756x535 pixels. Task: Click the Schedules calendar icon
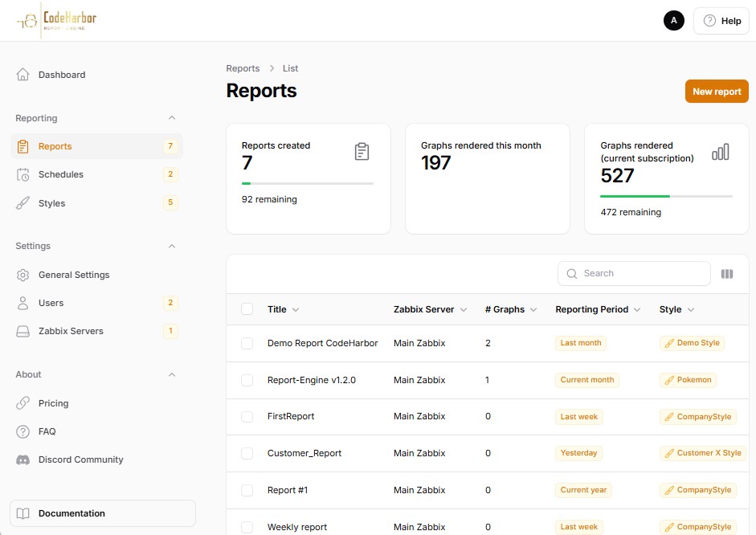22,174
